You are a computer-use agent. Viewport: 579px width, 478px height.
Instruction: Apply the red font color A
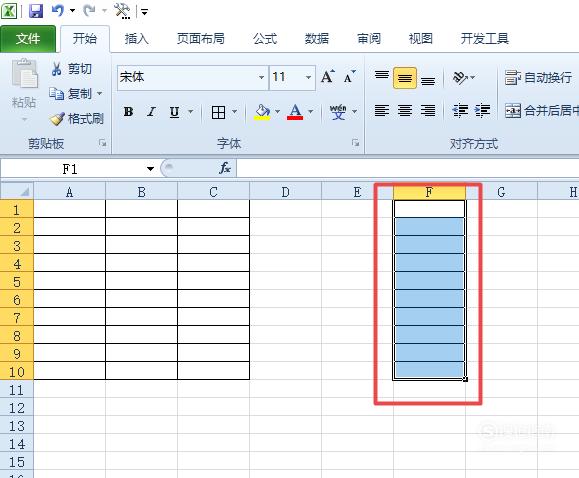coord(295,111)
